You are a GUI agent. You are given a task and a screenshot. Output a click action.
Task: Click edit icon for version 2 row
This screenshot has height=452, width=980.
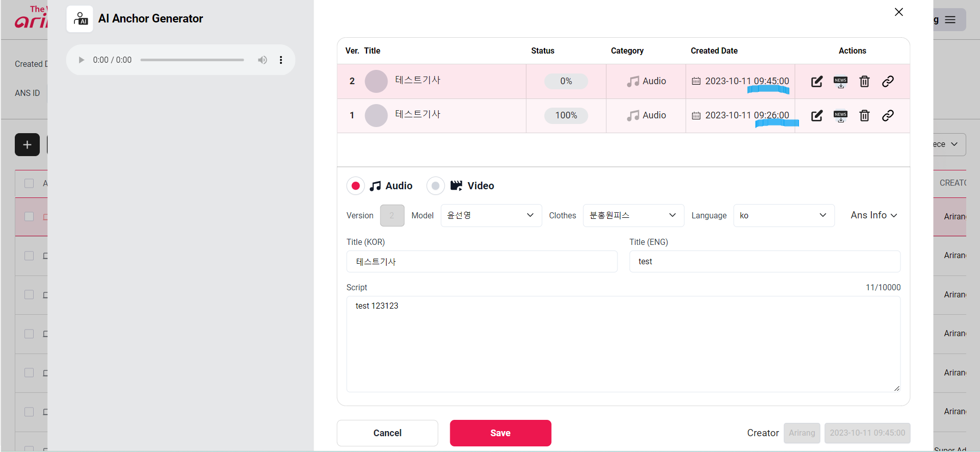816,82
